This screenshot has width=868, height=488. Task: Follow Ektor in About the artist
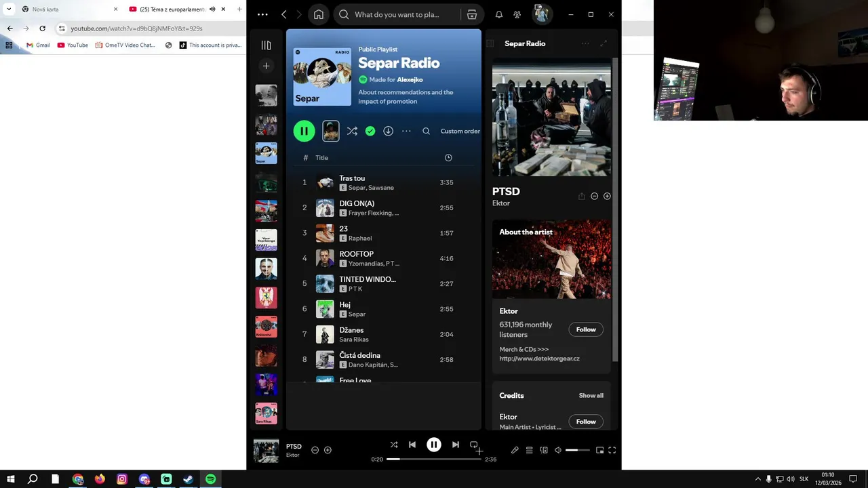(x=586, y=329)
